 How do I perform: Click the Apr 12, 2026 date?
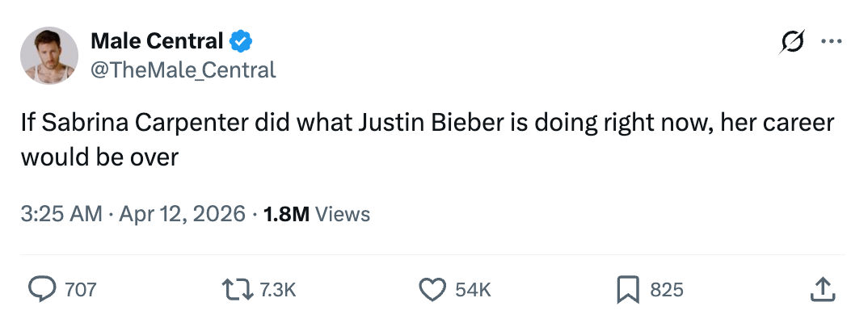(x=182, y=214)
